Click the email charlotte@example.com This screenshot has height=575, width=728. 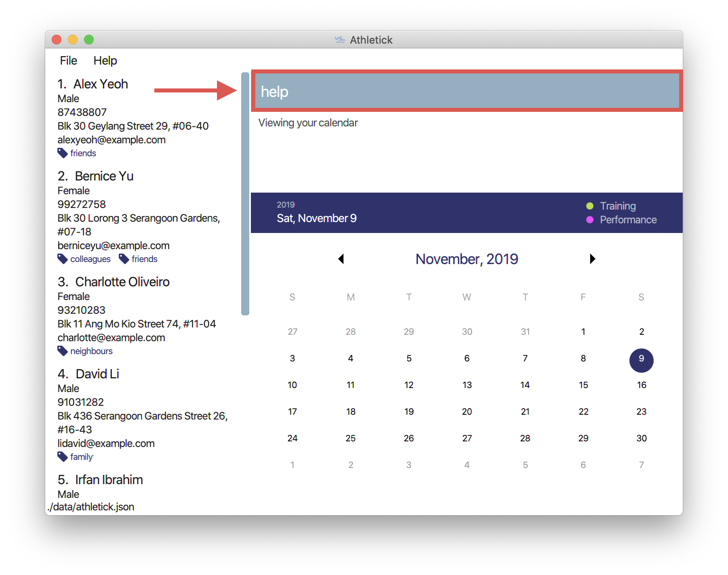[x=111, y=338]
